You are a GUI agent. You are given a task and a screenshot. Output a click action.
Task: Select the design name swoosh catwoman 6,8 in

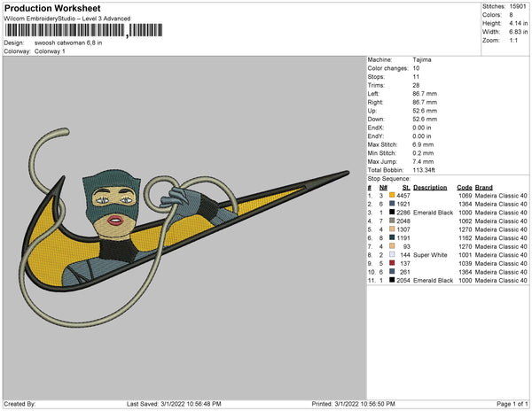(x=68, y=43)
